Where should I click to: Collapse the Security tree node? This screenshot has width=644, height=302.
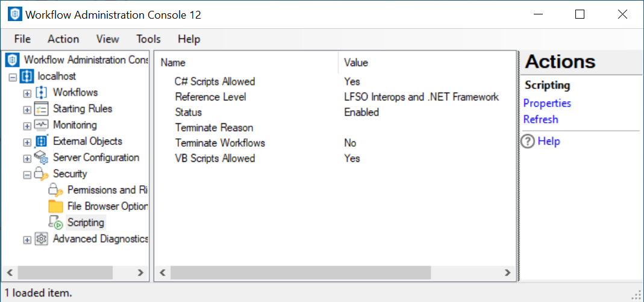[x=27, y=174]
